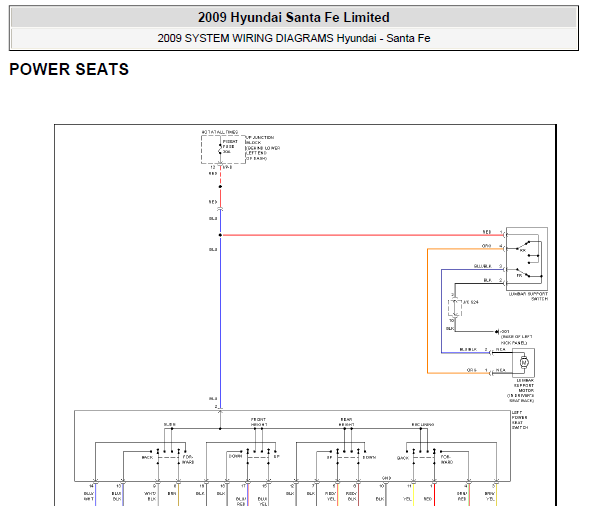
Task: Click the 'GND' label near terminal 10
Action: pyautogui.click(x=386, y=478)
